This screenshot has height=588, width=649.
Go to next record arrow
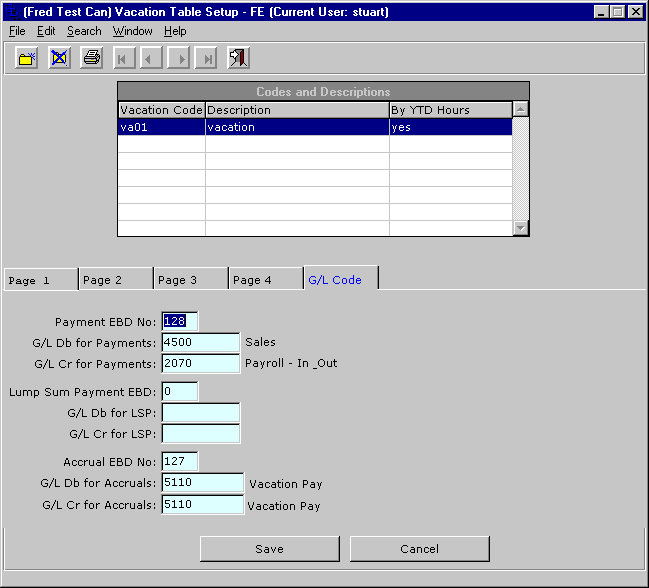(x=180, y=59)
